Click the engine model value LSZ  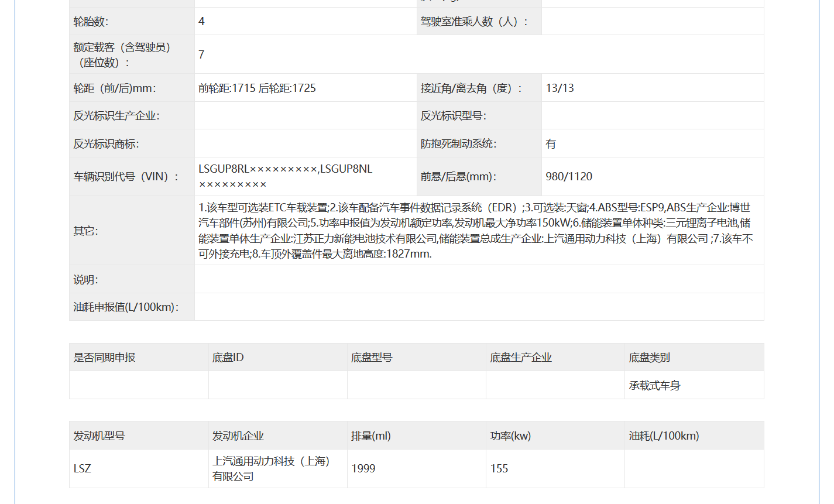[x=83, y=469]
